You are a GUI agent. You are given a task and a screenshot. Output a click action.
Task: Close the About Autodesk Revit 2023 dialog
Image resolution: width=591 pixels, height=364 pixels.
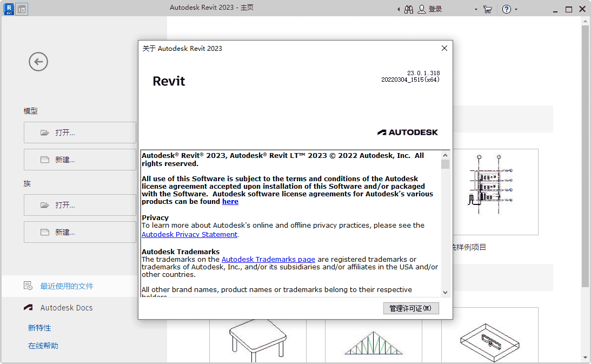(444, 48)
